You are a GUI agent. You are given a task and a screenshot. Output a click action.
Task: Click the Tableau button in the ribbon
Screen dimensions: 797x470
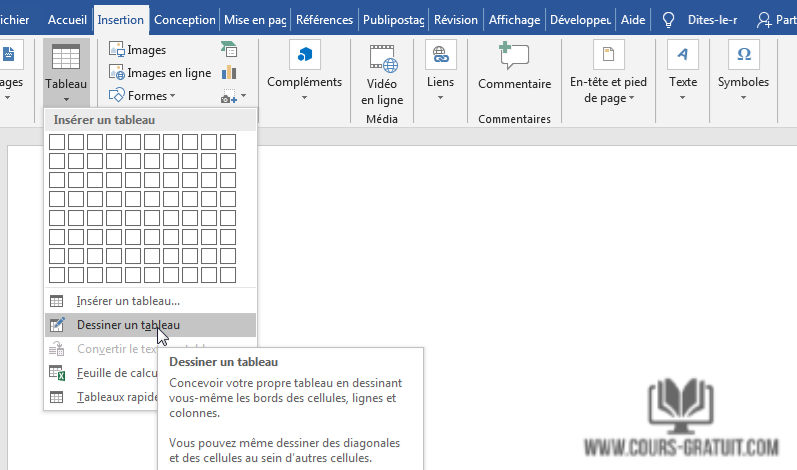(66, 70)
